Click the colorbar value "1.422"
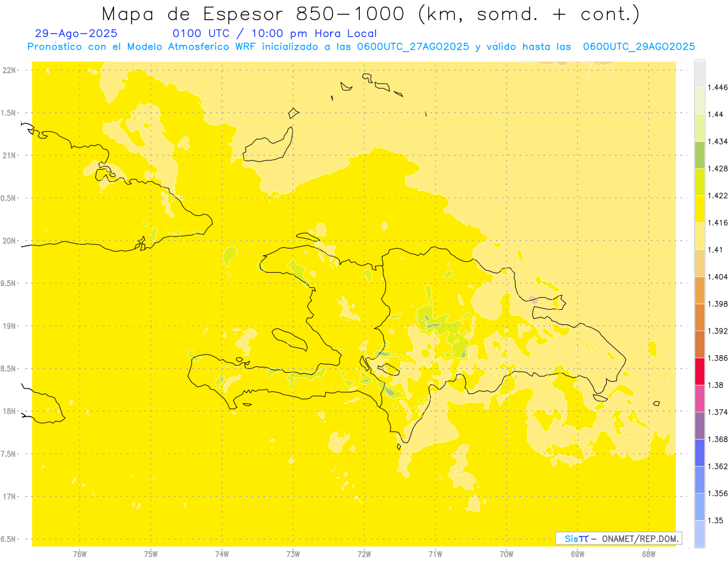Image resolution: width=728 pixels, height=562 pixels. (x=718, y=196)
